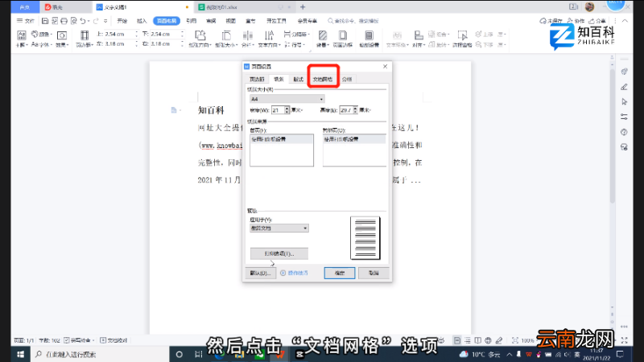The width and height of the screenshot is (644, 362).
Task: Switch to the 页边距 tab
Action: 257,79
